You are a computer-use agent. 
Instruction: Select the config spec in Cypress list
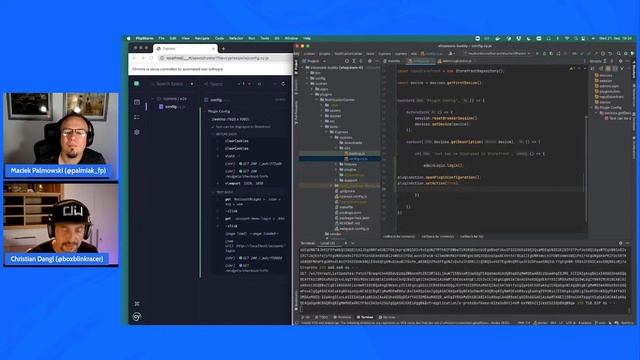pyautogui.click(x=171, y=107)
